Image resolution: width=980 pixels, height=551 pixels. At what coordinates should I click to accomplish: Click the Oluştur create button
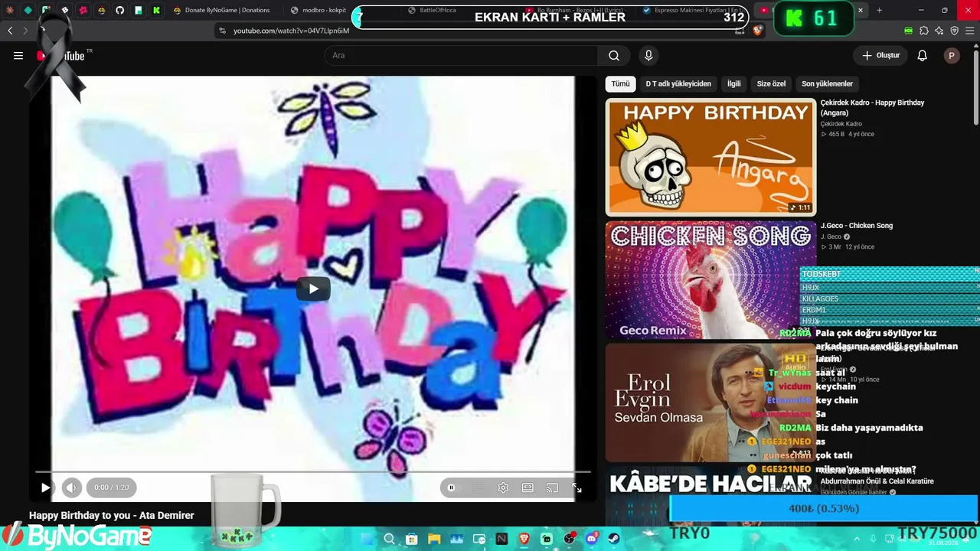coord(880,55)
